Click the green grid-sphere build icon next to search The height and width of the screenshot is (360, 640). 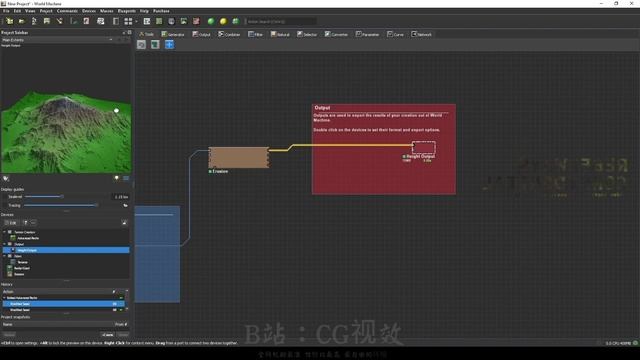tap(236, 21)
